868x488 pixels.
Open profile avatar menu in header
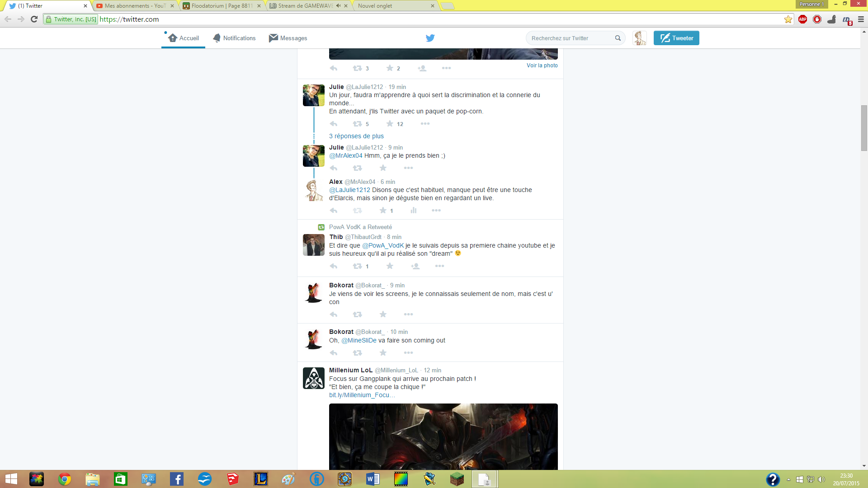click(x=639, y=38)
